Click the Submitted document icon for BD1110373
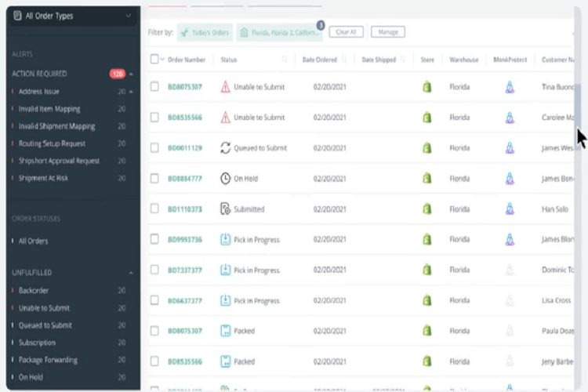This screenshot has height=392, width=588. pyautogui.click(x=225, y=209)
